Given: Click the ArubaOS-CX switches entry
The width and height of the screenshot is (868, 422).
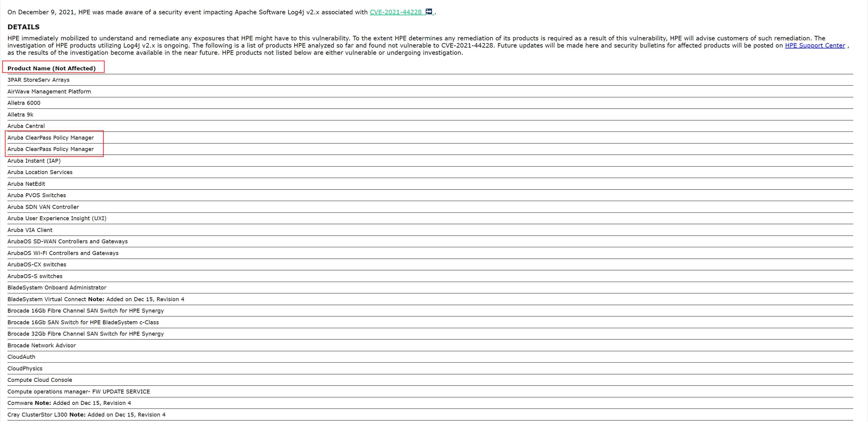Looking at the screenshot, I should point(37,264).
